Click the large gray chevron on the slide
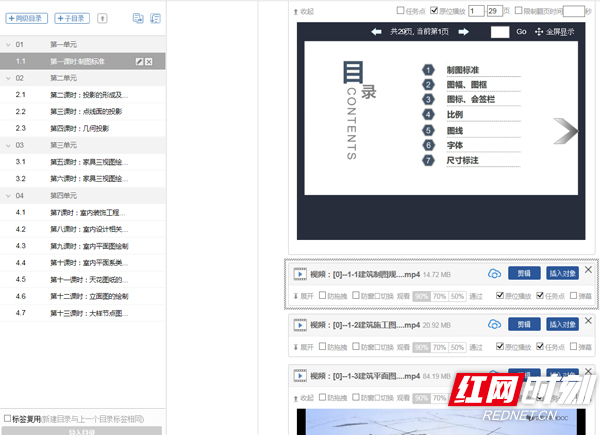The height and width of the screenshot is (435, 600). tap(566, 131)
